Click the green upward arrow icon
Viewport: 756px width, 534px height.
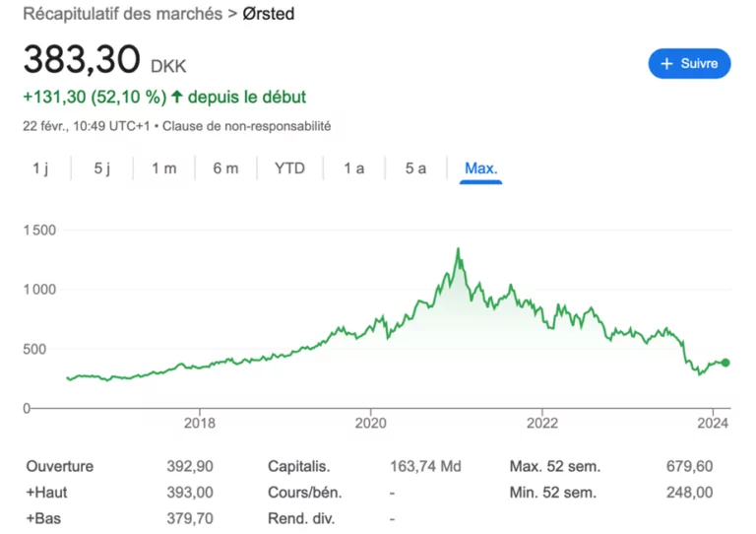[x=177, y=97]
